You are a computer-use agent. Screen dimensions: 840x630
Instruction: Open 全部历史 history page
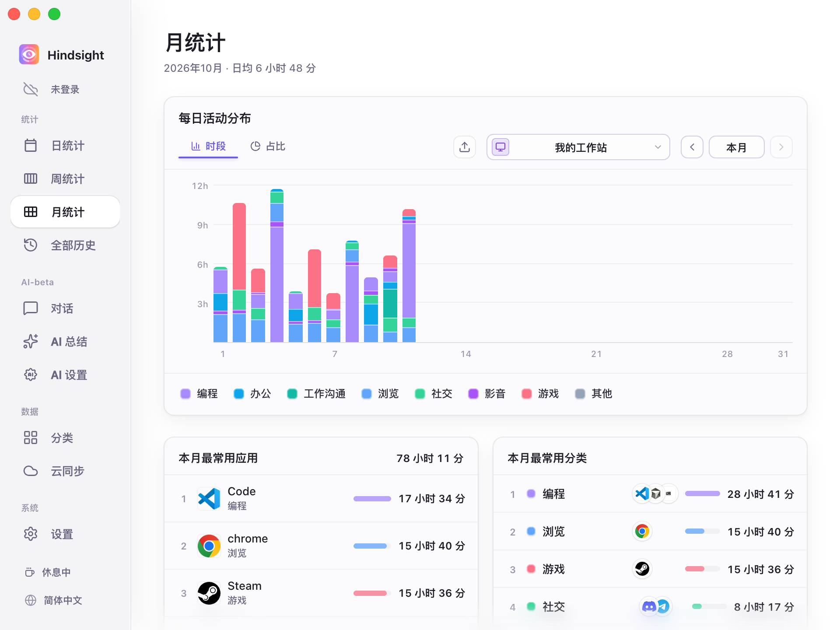65,245
